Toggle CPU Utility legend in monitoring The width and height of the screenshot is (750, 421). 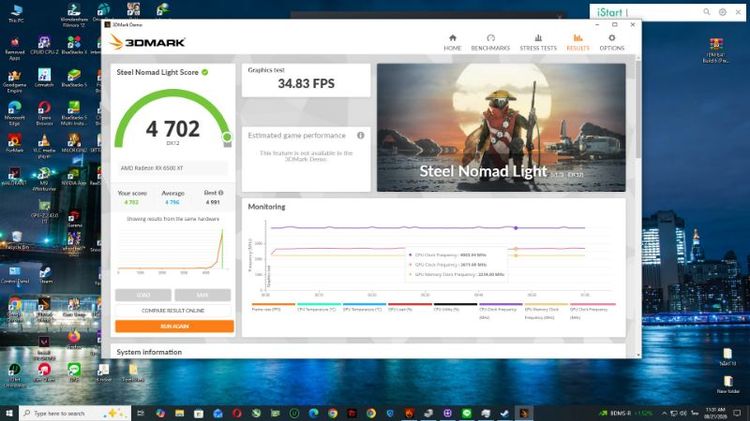click(x=455, y=307)
